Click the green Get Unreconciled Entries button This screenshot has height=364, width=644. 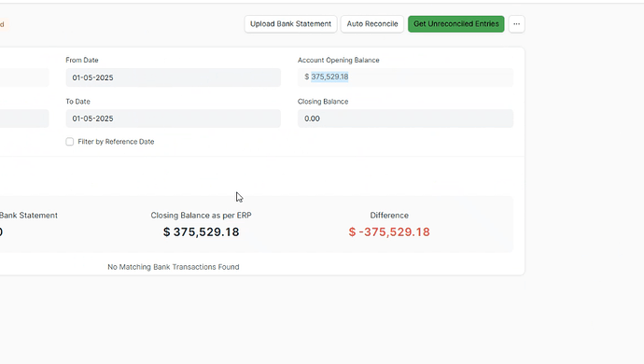coord(455,24)
